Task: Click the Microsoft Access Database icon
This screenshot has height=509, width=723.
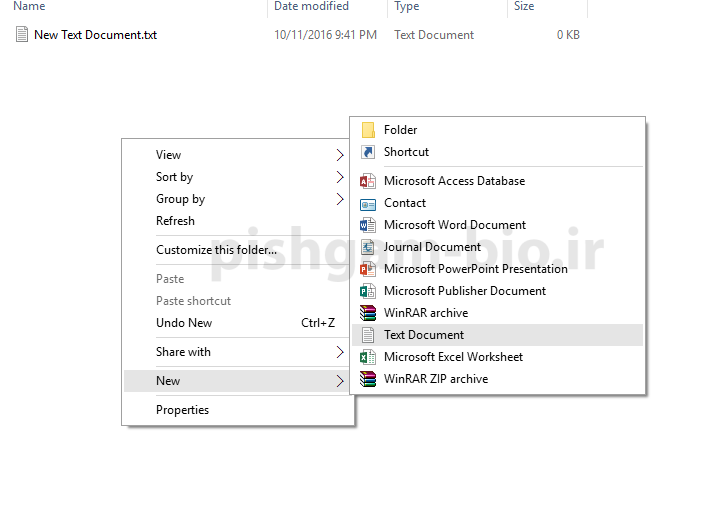Action: (x=368, y=181)
